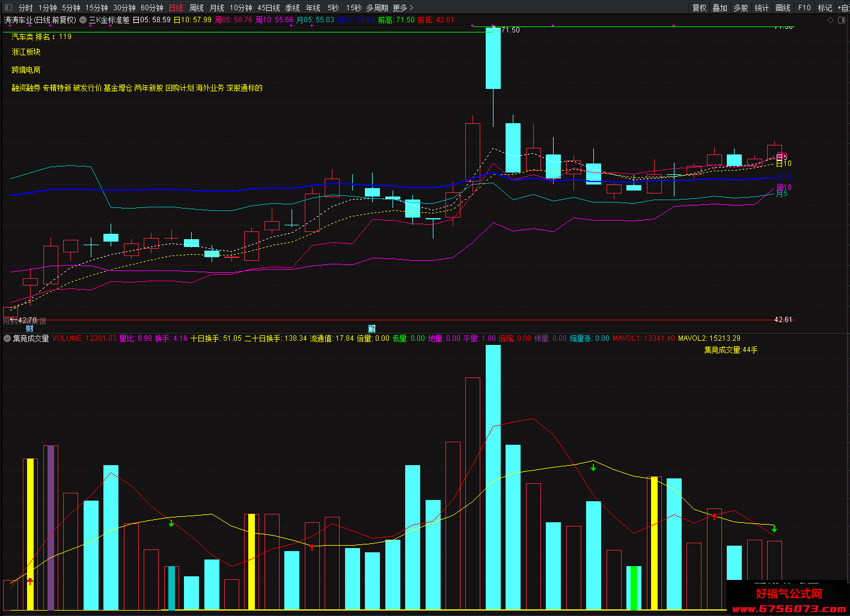Toggle the left sidebar panel icon

coord(8,8)
